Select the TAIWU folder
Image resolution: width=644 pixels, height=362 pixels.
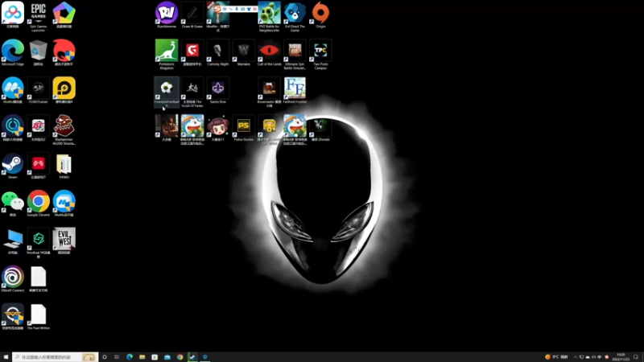pyautogui.click(x=64, y=166)
